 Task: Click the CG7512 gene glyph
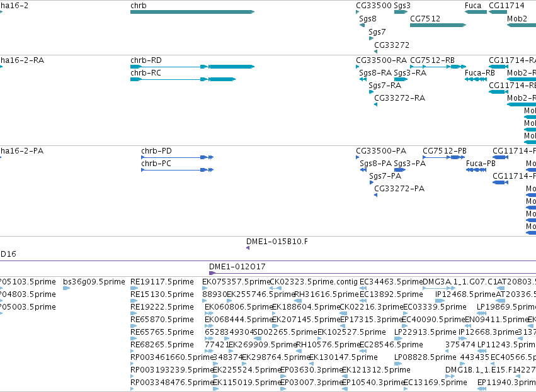click(x=438, y=25)
